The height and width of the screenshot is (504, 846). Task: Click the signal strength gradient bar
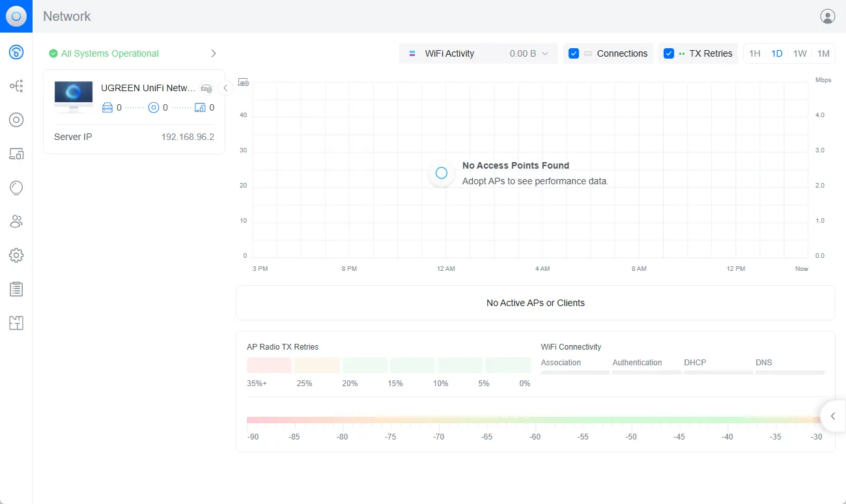coord(534,421)
